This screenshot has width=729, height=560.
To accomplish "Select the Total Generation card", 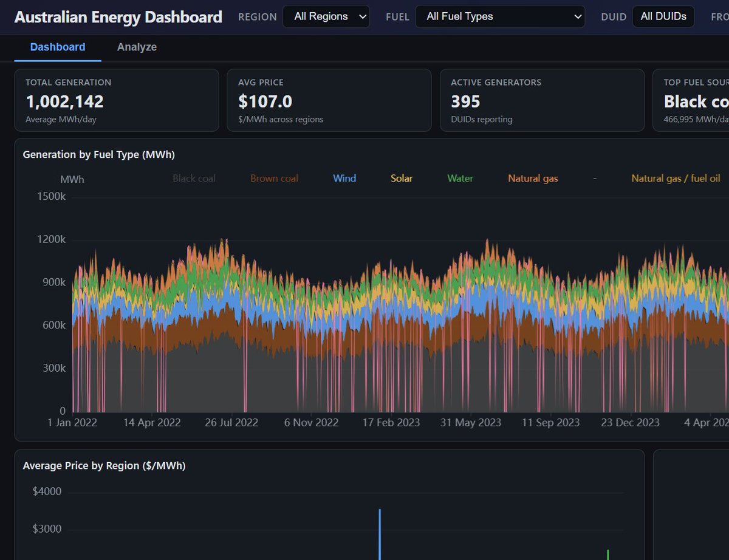I will coord(117,100).
